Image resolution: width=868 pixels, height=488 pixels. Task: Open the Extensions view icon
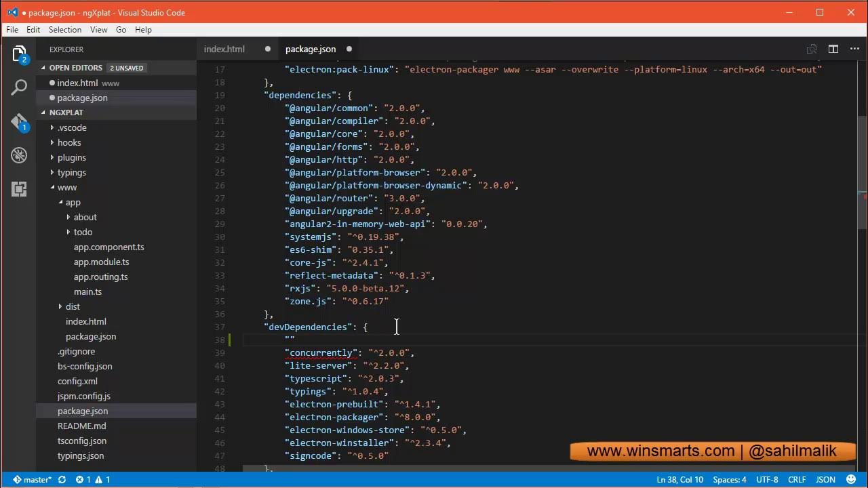click(x=19, y=189)
